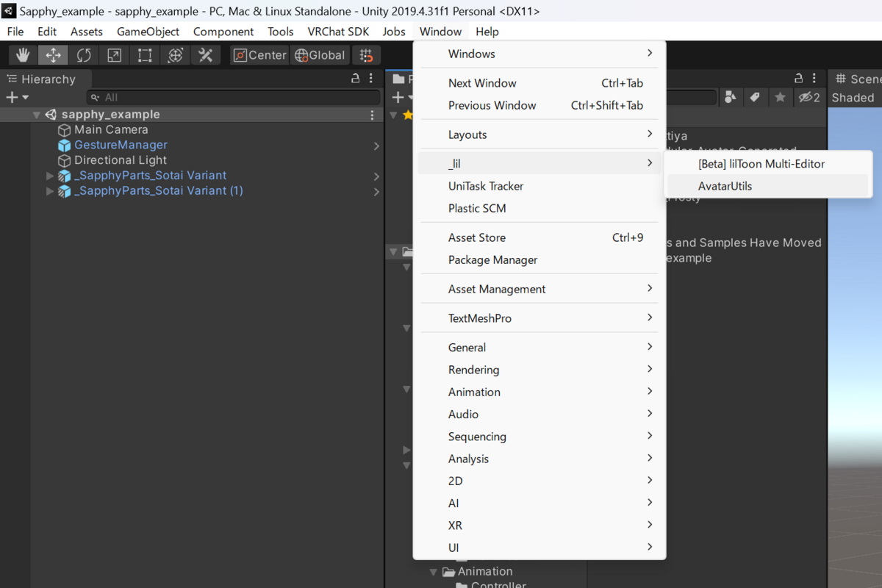Expand the Analysis submenu
Image resolution: width=882 pixels, height=588 pixels.
tap(540, 458)
